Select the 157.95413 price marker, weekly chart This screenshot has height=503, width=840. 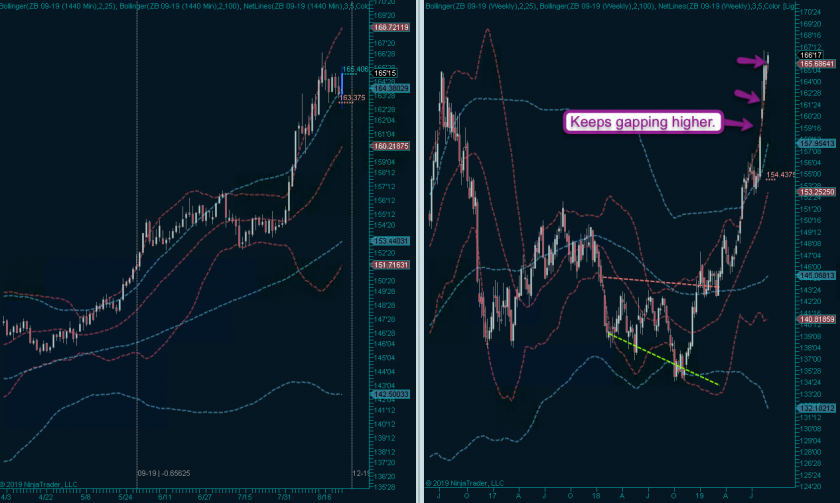click(x=816, y=144)
